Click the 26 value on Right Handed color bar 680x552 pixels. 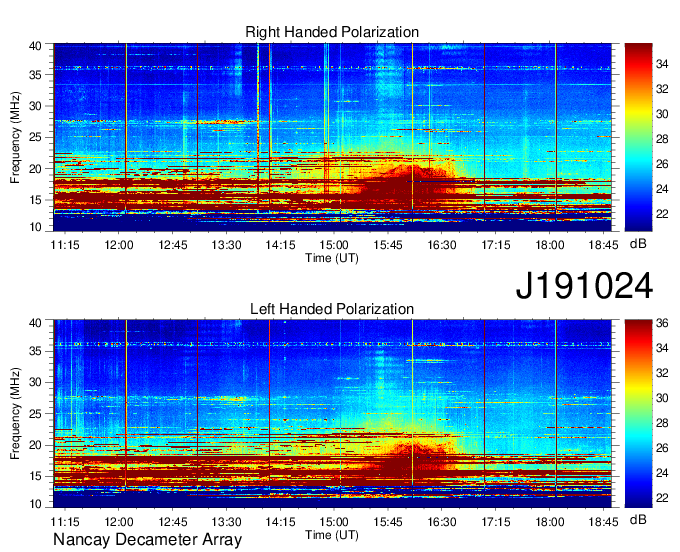click(662, 164)
